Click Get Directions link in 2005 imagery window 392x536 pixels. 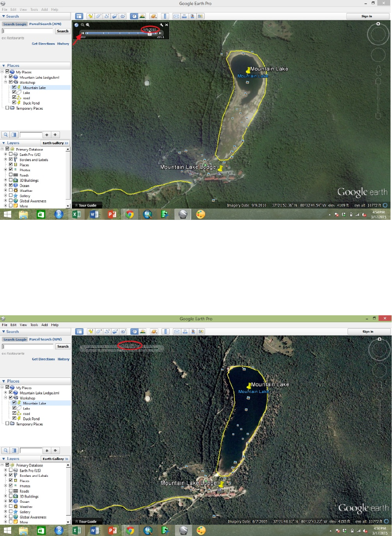pyautogui.click(x=43, y=359)
